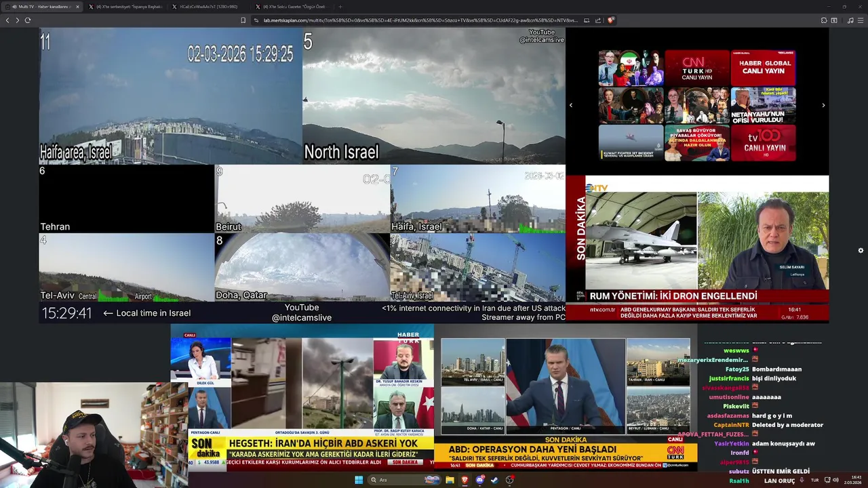Open the multi TV settings gear icon

coord(861,250)
